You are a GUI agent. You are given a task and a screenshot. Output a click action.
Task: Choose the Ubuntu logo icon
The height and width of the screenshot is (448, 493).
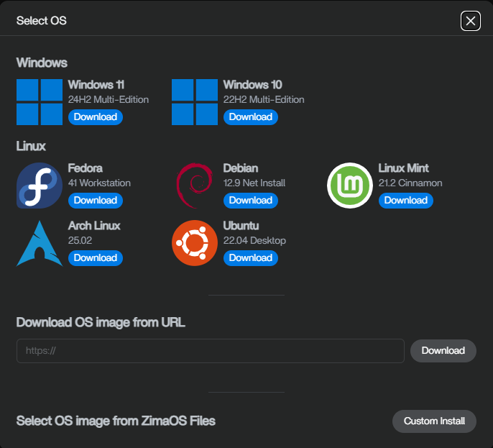pos(195,243)
